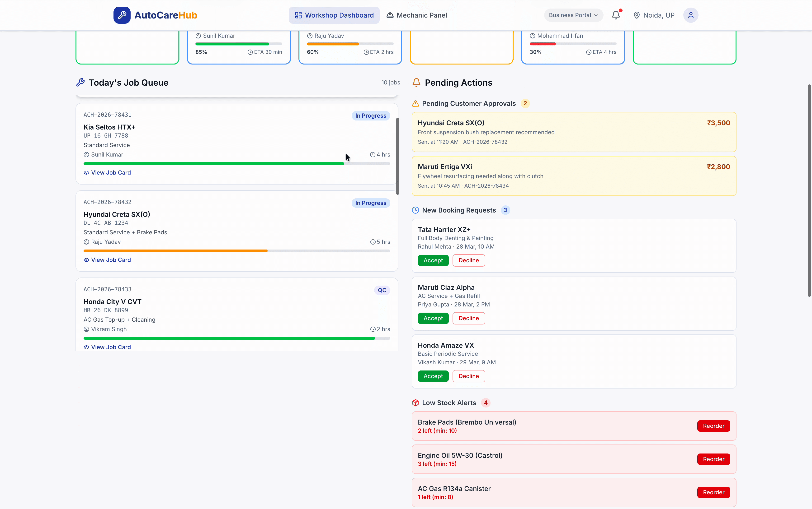Open the user profile avatar at top right
This screenshot has height=509, width=812.
pyautogui.click(x=690, y=15)
